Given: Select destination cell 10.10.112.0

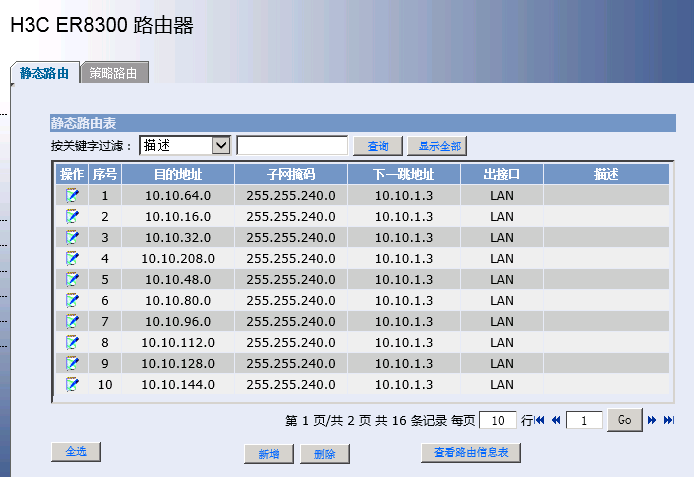Looking at the screenshot, I should tap(178, 342).
